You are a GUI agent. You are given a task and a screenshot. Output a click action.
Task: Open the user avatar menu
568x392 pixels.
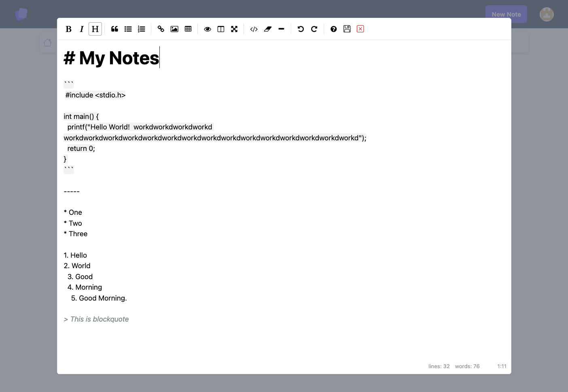(x=547, y=14)
